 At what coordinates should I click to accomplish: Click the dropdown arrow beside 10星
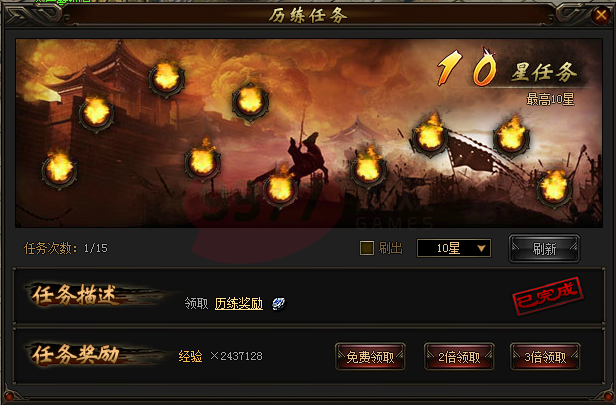481,248
